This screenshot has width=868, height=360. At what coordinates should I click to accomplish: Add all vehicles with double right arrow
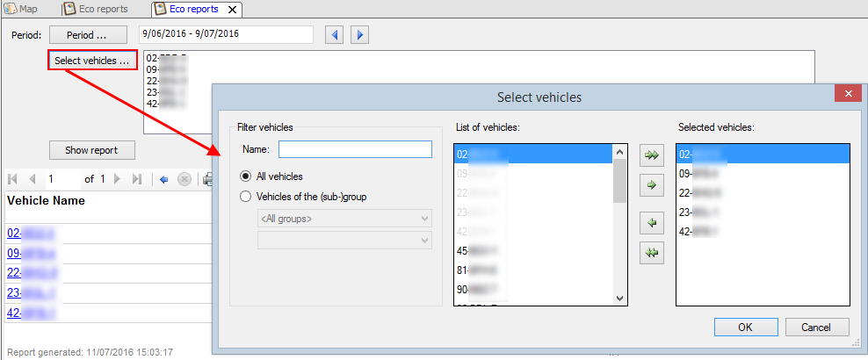pyautogui.click(x=652, y=155)
